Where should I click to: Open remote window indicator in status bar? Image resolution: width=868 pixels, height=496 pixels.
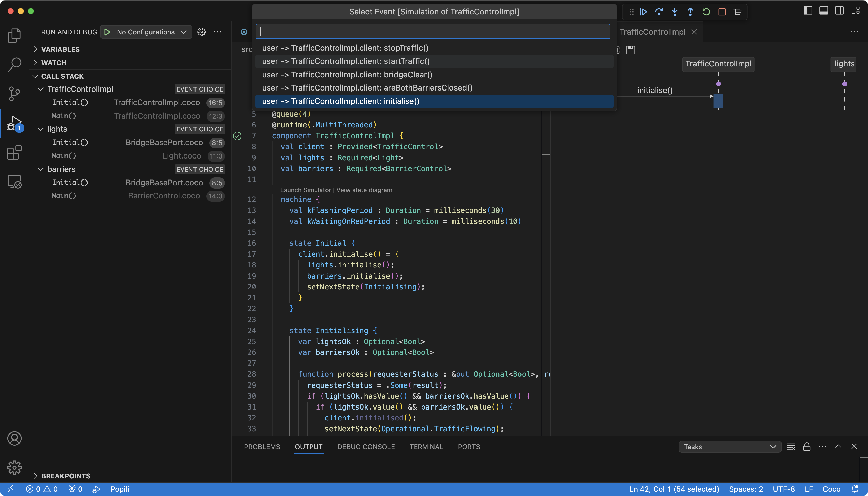tap(10, 489)
